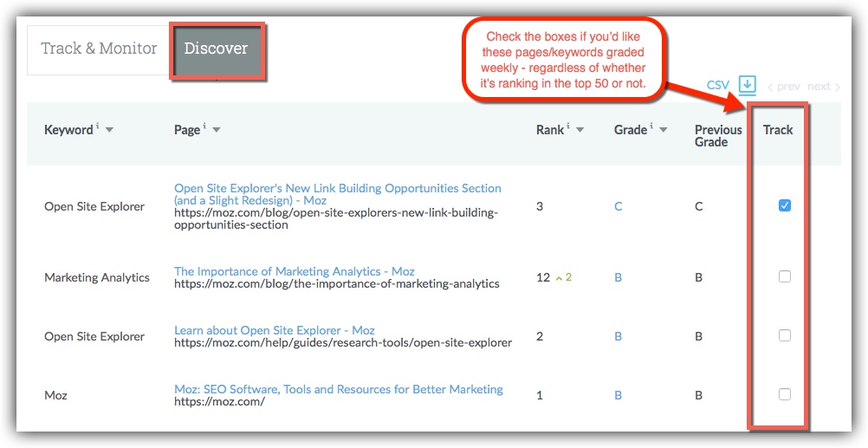The width and height of the screenshot is (868, 448).
Task: Open The Importance of Marketing Analytics link
Action: tap(295, 271)
